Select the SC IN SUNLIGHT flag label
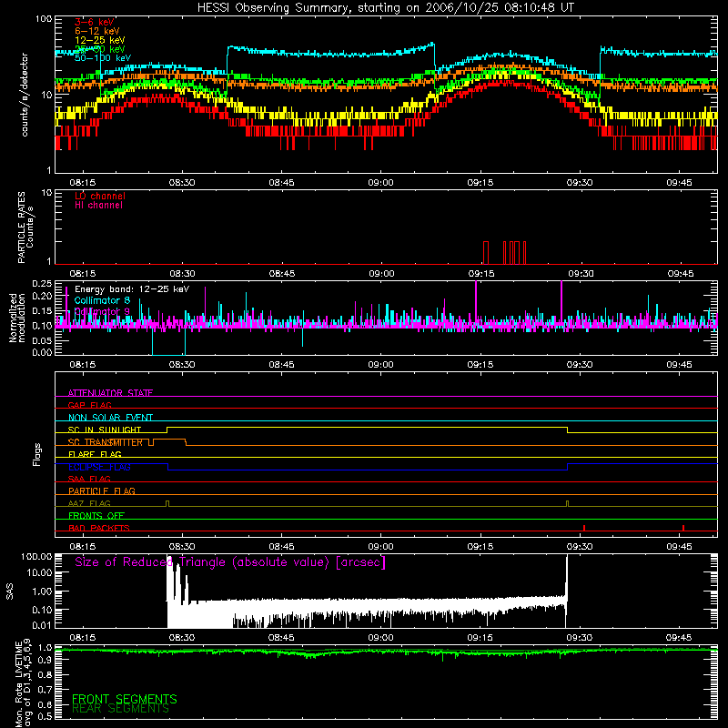 click(105, 430)
